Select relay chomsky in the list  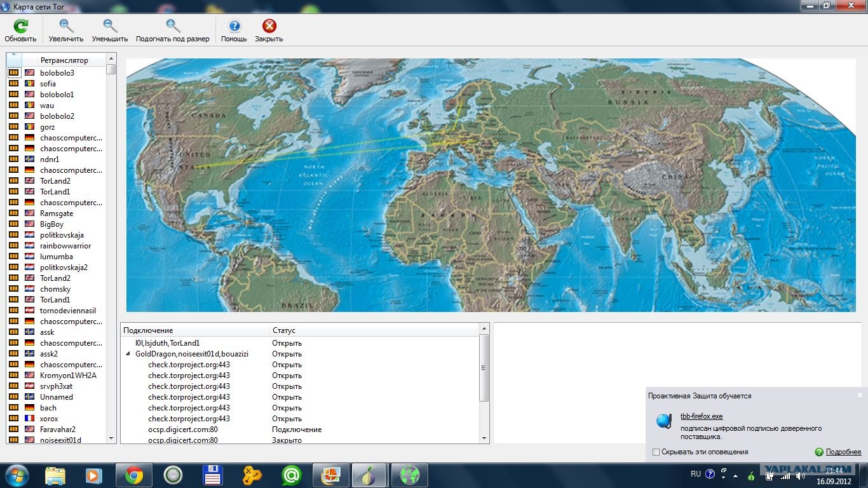pyautogui.click(x=55, y=289)
